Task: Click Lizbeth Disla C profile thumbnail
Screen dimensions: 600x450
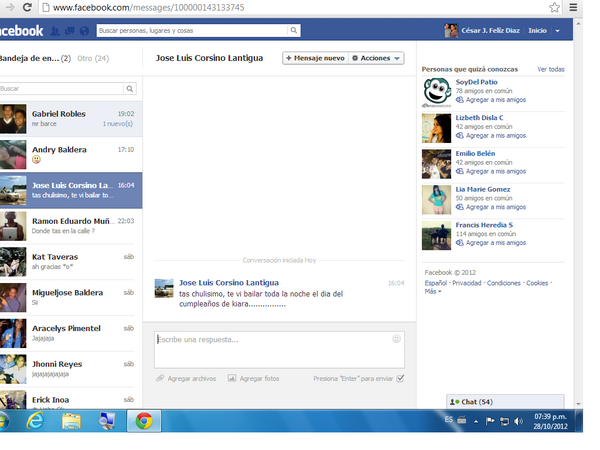Action: tap(436, 128)
